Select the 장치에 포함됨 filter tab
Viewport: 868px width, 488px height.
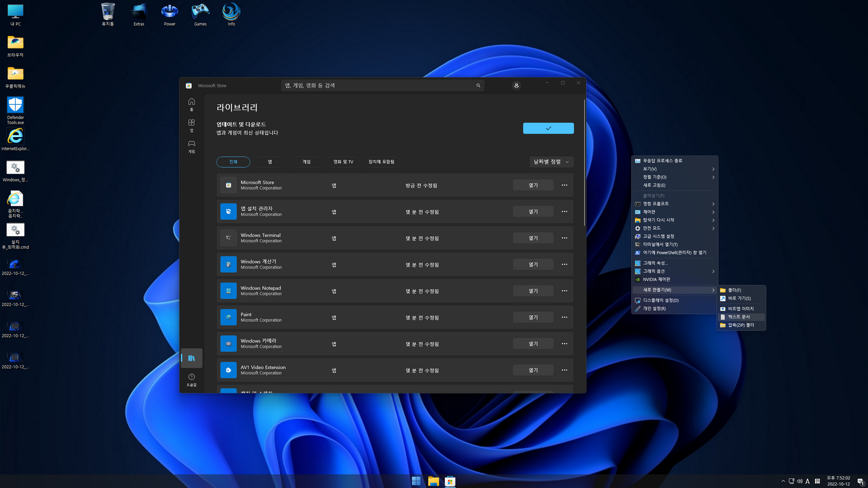coord(381,162)
